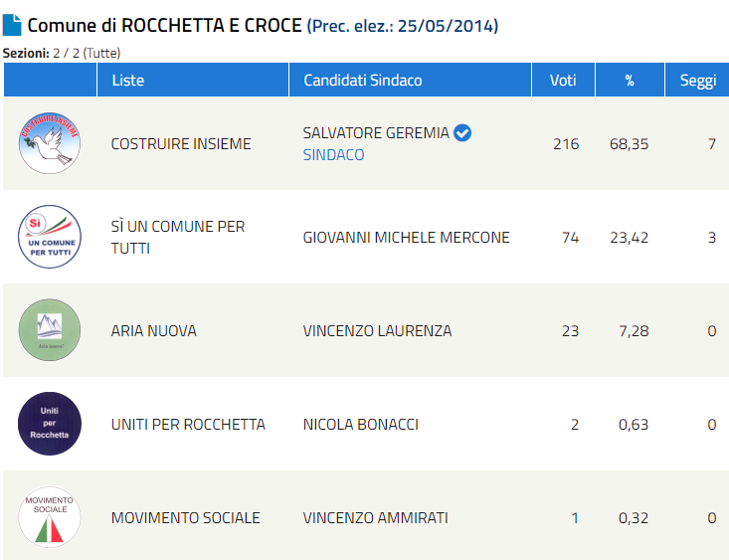Click the previous election date 25/05/2014
This screenshot has width=729, height=560.
point(448,26)
